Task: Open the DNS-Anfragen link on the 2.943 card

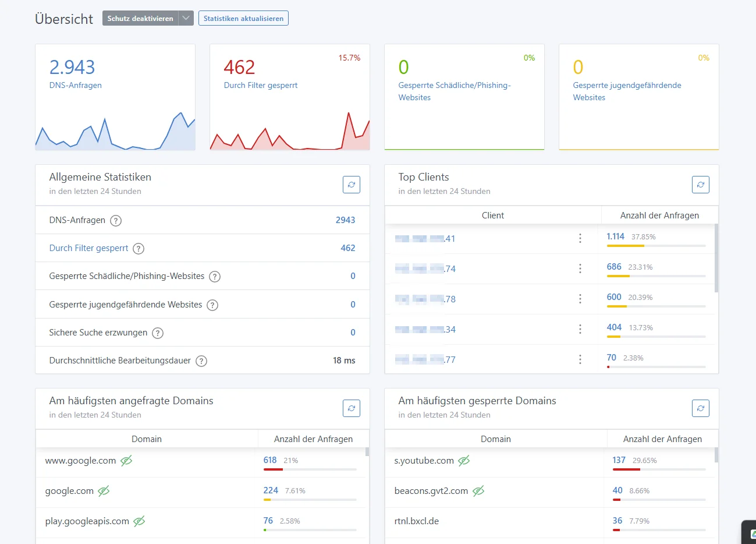Action: tap(76, 85)
